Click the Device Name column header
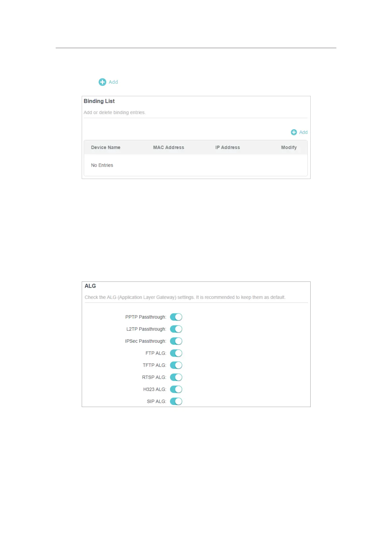This screenshot has width=392, height=555. pos(106,147)
